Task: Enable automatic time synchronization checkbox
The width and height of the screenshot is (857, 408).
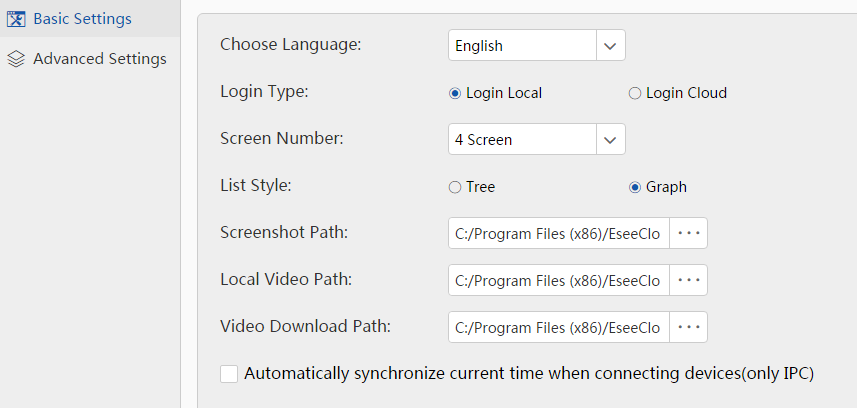Action: coord(229,374)
